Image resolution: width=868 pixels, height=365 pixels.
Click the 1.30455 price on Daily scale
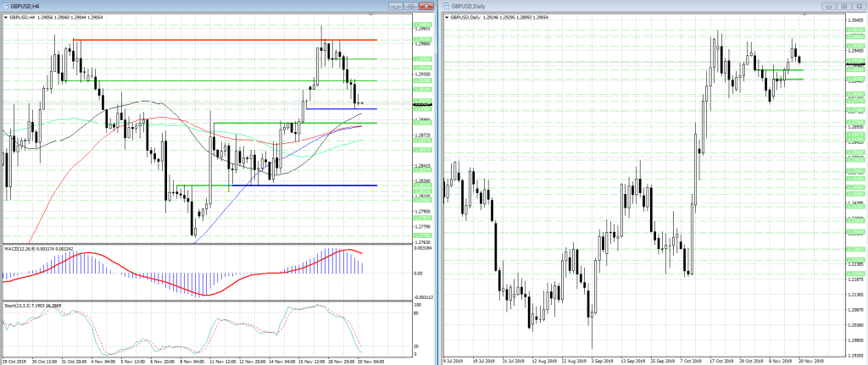pos(855,20)
